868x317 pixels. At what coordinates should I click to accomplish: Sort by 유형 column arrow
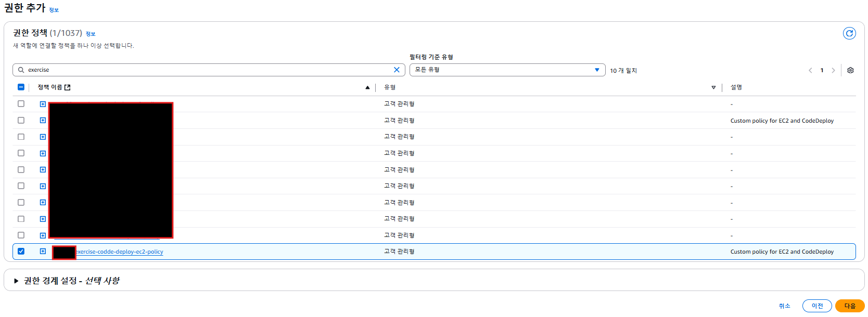713,87
